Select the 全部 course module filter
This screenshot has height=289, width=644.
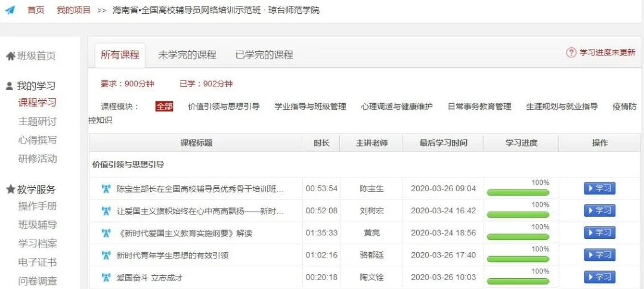[164, 107]
